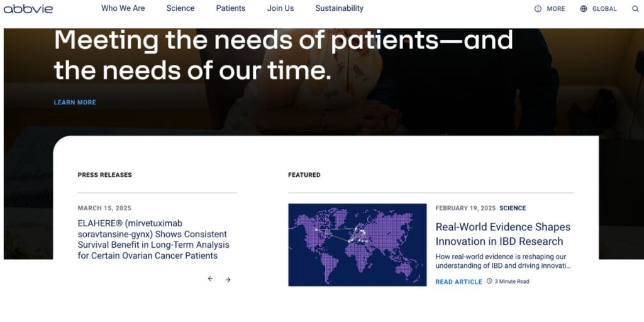The width and height of the screenshot is (644, 322).
Task: Click the AbbVie logo
Action: [28, 9]
